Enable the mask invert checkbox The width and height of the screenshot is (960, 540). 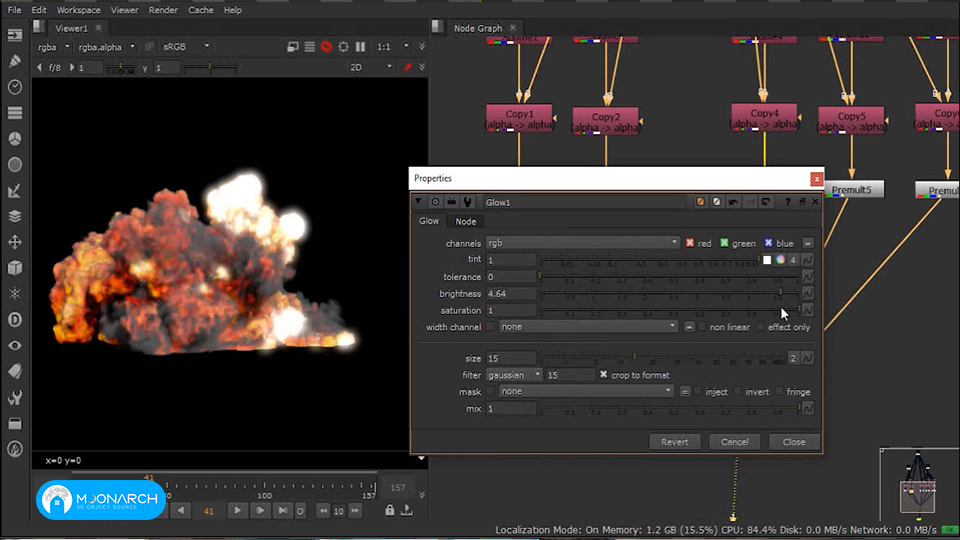pyautogui.click(x=738, y=392)
